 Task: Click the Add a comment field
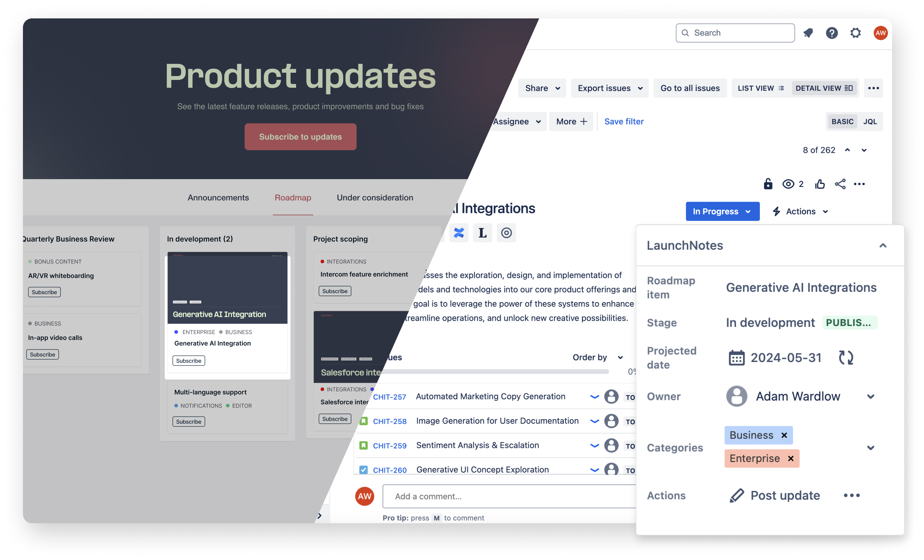(509, 496)
